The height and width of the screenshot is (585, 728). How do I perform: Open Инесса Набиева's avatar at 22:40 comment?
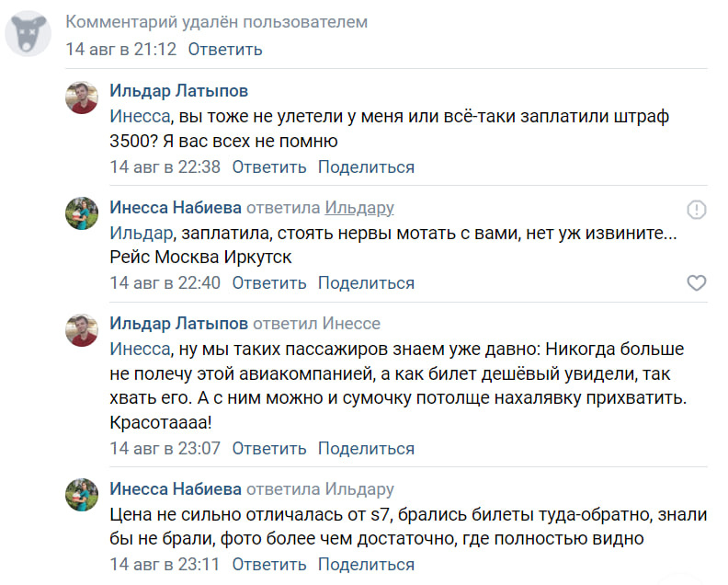[x=82, y=213]
